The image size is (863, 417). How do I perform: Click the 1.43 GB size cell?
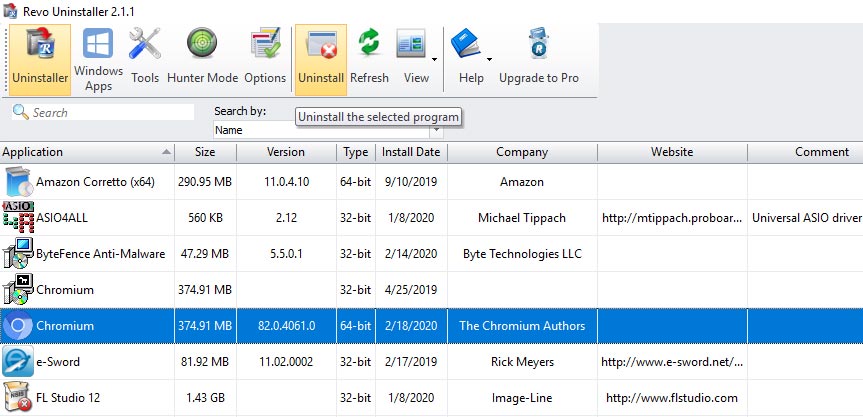205,398
